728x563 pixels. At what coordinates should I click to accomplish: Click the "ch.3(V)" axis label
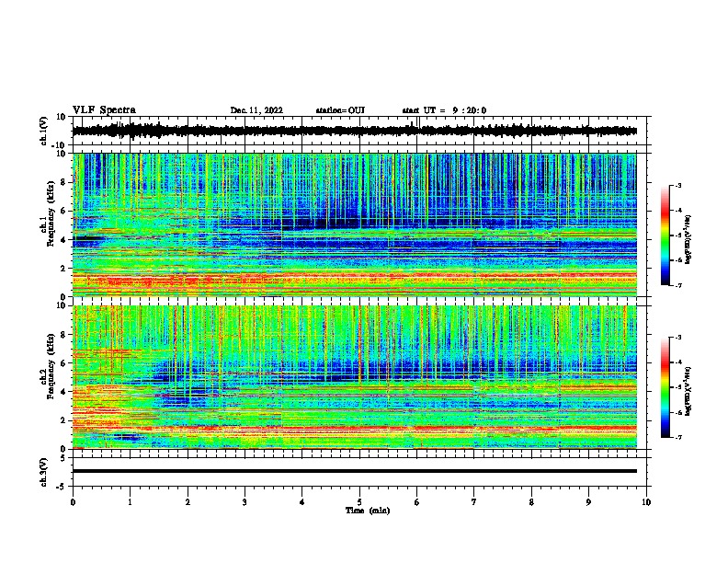[44, 472]
